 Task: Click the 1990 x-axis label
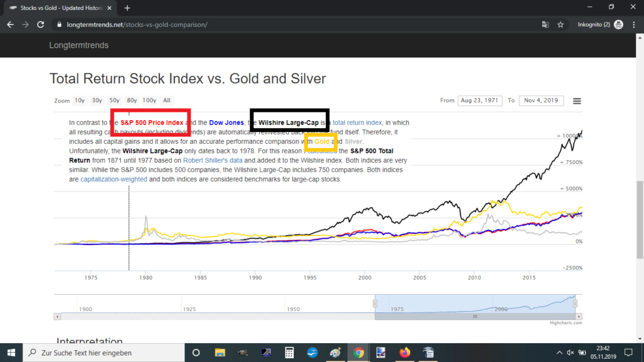click(x=255, y=278)
